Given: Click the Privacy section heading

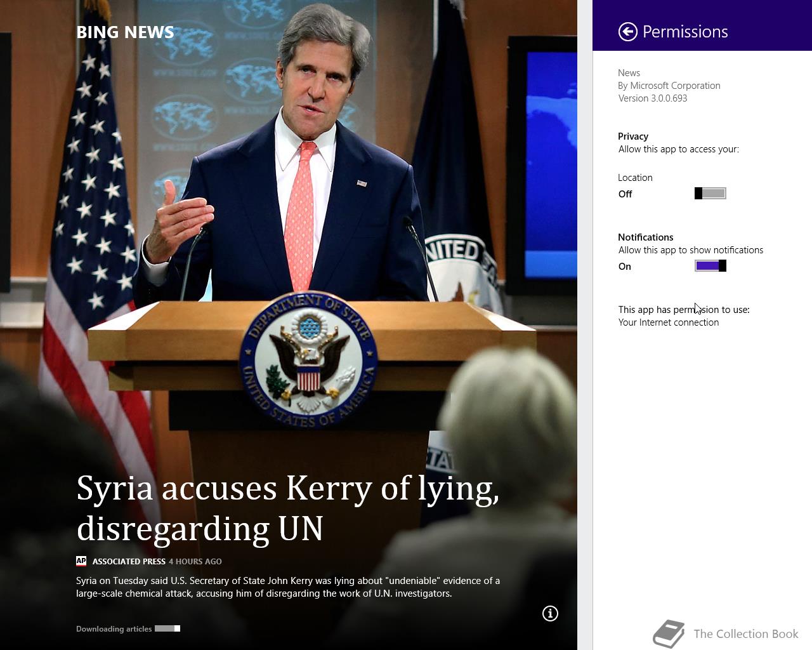Looking at the screenshot, I should 633,136.
